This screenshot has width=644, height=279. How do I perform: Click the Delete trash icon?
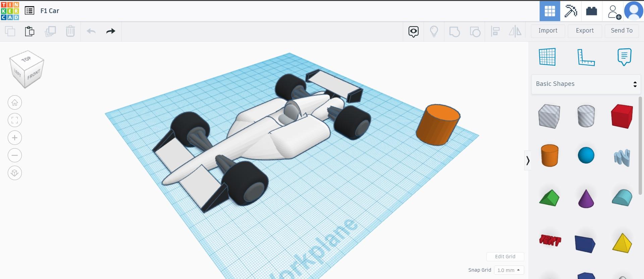(70, 31)
